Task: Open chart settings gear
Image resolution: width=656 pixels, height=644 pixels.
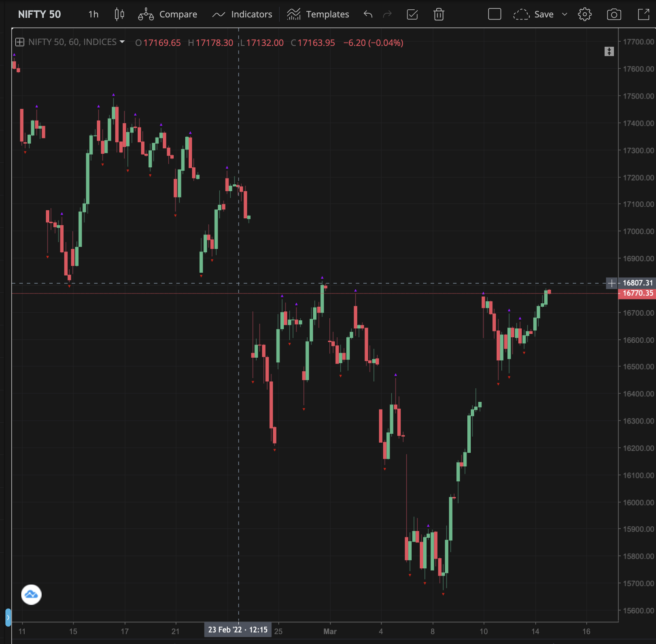Action: point(585,14)
